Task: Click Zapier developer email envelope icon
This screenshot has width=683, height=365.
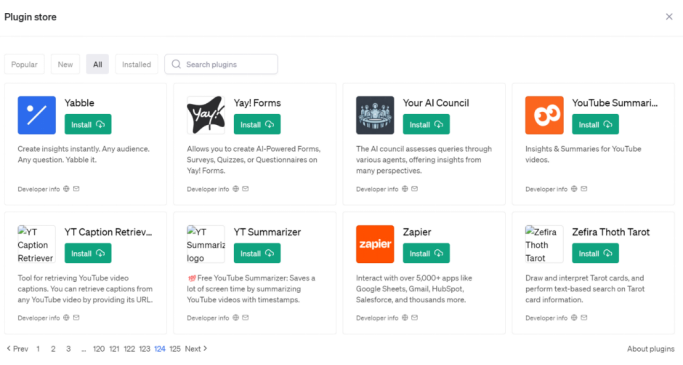Action: point(415,318)
